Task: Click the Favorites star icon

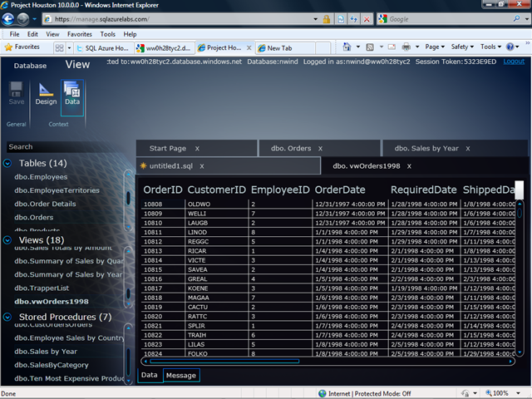Action: click(9, 47)
